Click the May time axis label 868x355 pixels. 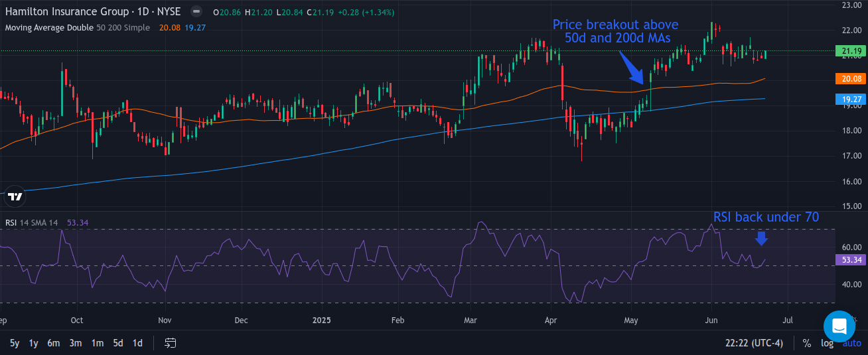coord(631,320)
